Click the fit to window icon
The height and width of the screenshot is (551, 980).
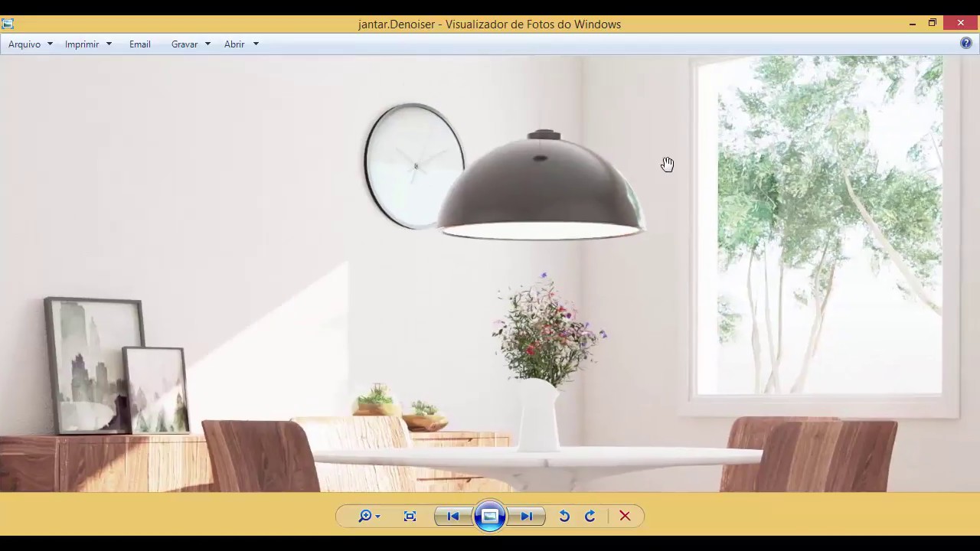point(410,517)
